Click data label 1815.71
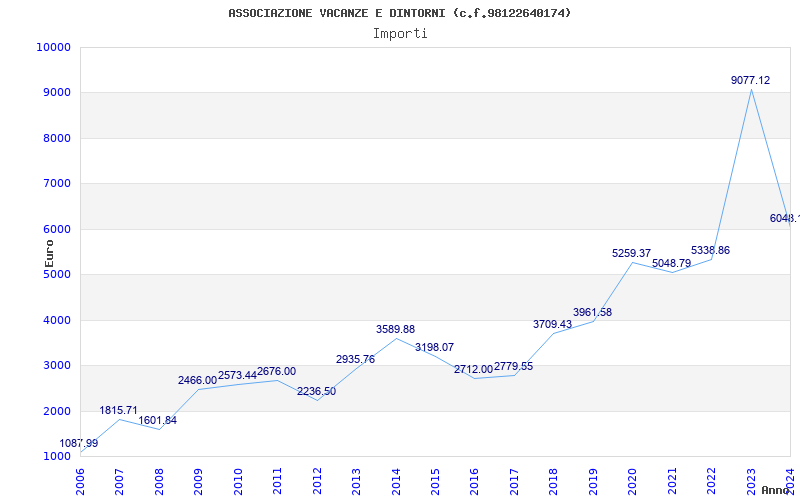 pos(118,410)
